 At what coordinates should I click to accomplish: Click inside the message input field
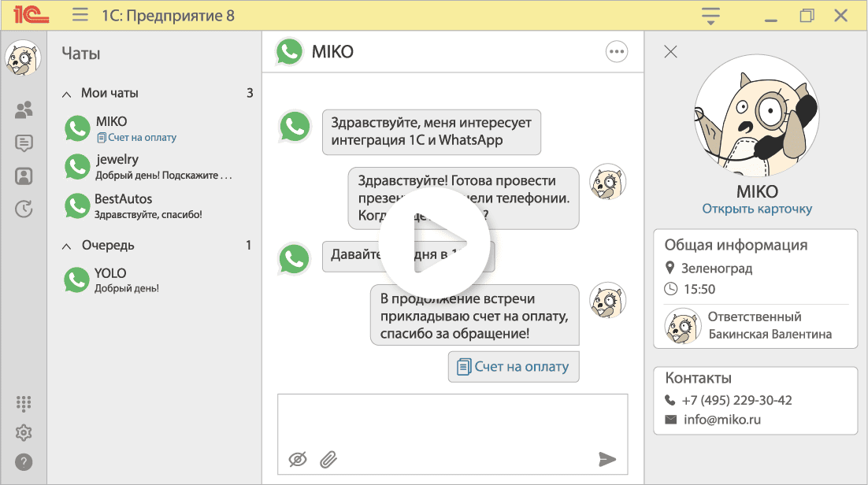(453, 421)
